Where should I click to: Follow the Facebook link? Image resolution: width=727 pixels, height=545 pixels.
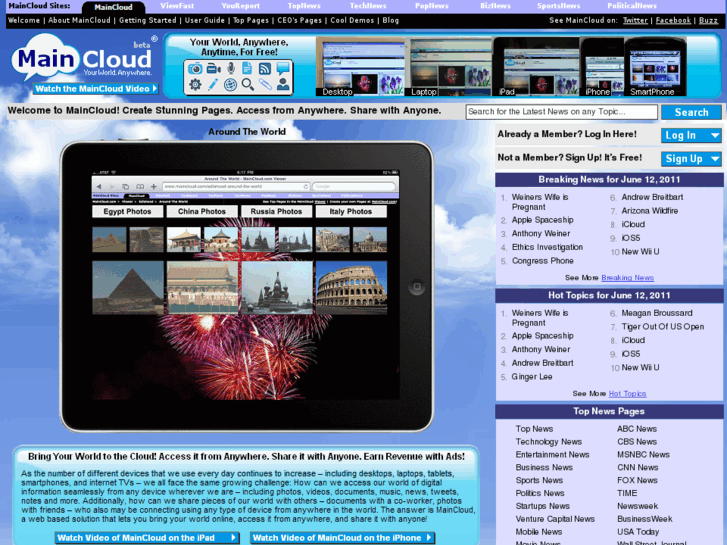673,20
